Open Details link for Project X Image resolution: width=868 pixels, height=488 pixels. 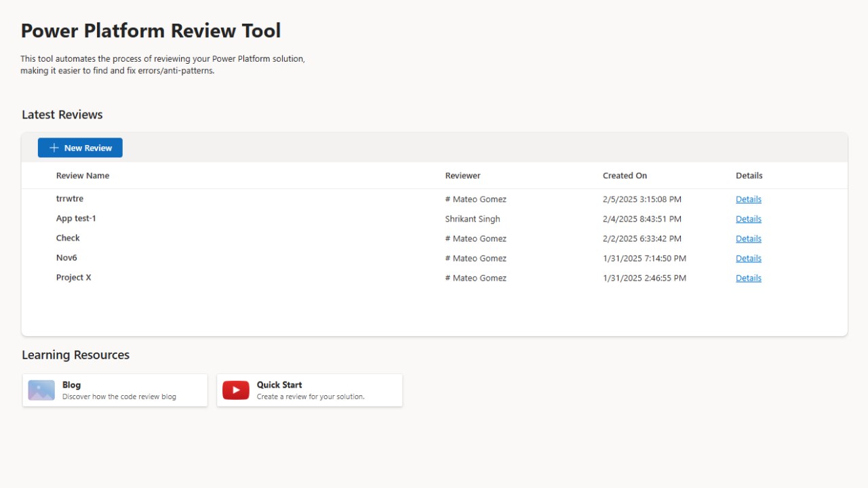click(749, 278)
